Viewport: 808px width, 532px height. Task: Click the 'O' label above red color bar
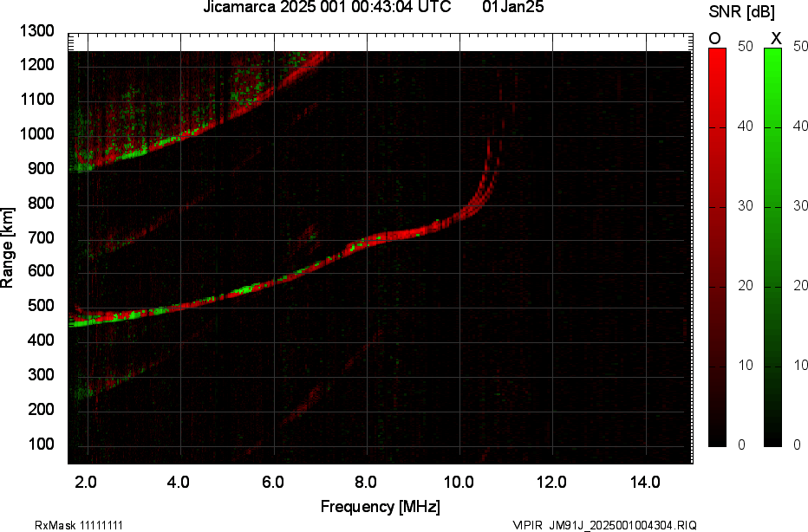point(715,39)
